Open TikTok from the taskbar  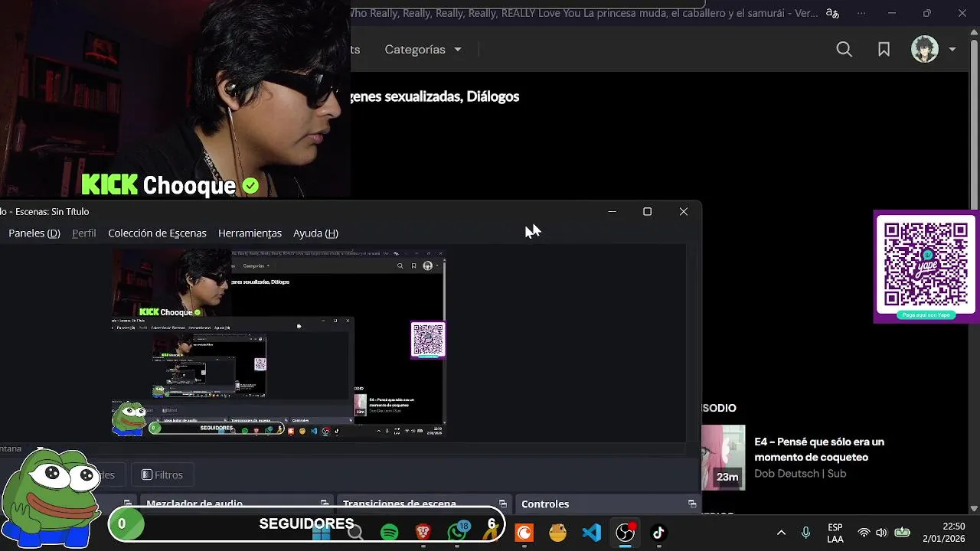(x=658, y=533)
